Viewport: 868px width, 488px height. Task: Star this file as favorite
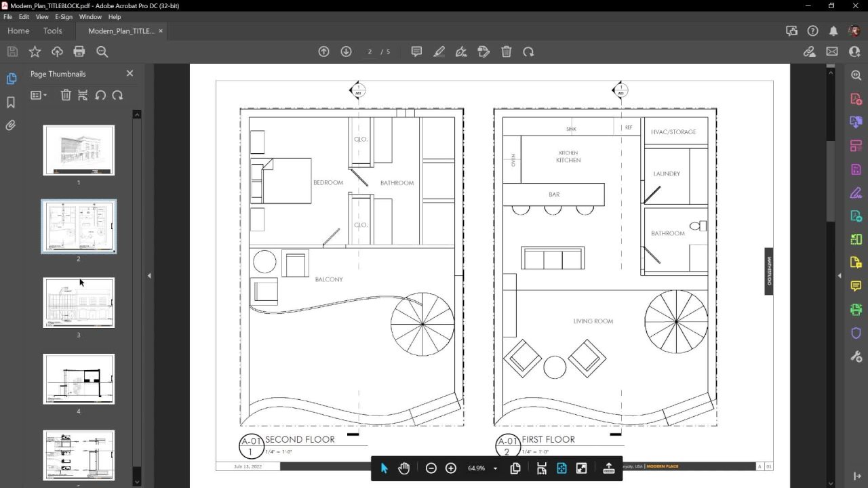tap(35, 52)
